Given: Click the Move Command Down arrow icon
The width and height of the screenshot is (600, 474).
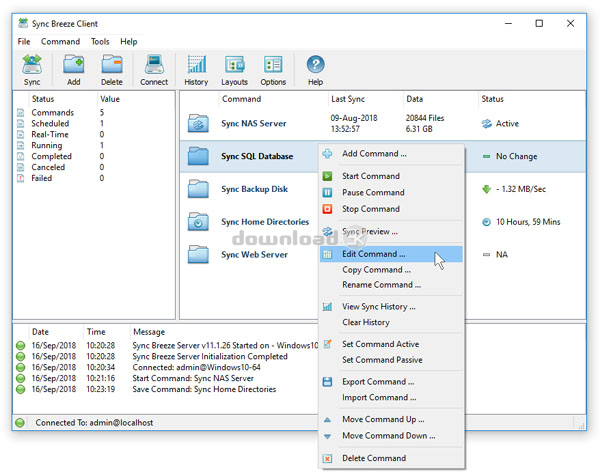Looking at the screenshot, I should [x=327, y=436].
